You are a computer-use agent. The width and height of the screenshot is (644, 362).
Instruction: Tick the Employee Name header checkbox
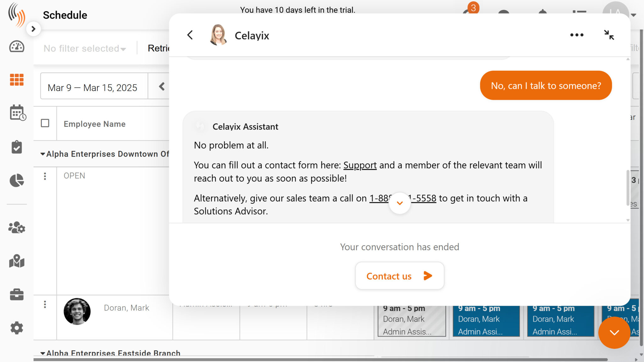click(45, 123)
